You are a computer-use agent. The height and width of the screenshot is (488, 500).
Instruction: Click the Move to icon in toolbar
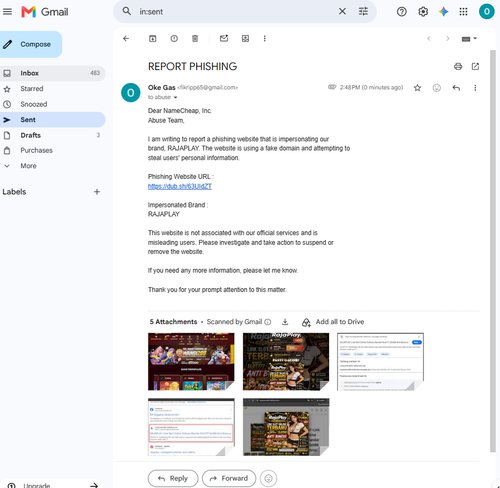click(x=245, y=38)
